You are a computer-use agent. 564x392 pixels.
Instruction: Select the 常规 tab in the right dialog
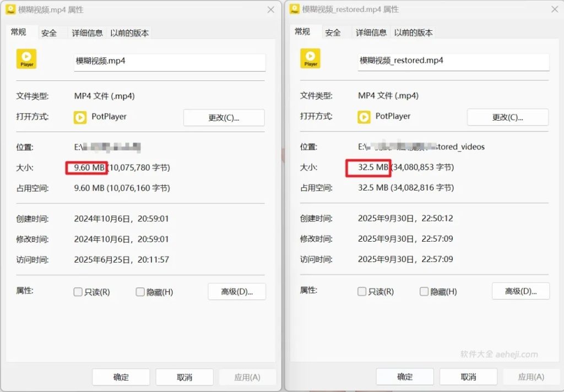click(303, 32)
